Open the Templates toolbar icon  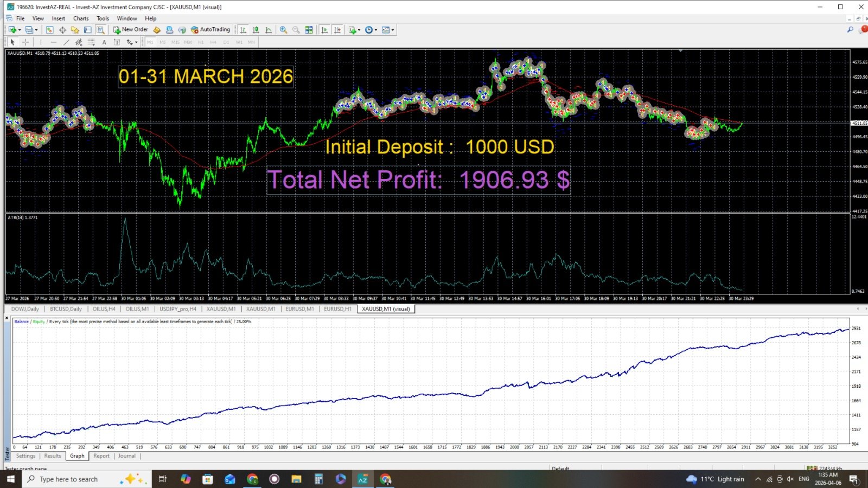coord(386,30)
